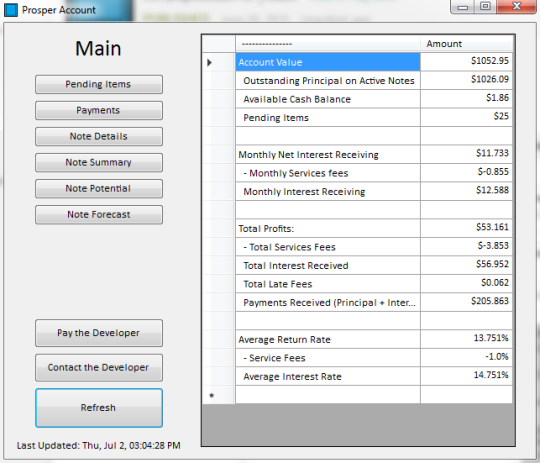Click the Amount column header
The image size is (540, 463).
467,44
